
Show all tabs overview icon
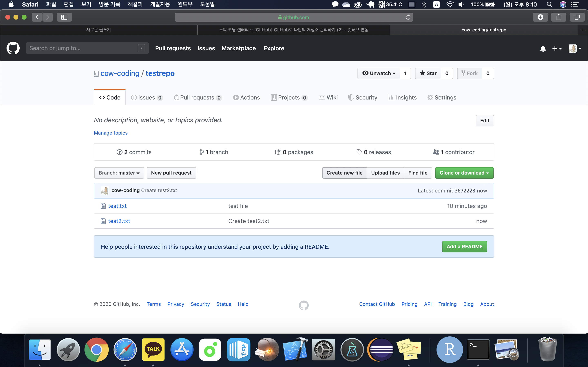(577, 17)
